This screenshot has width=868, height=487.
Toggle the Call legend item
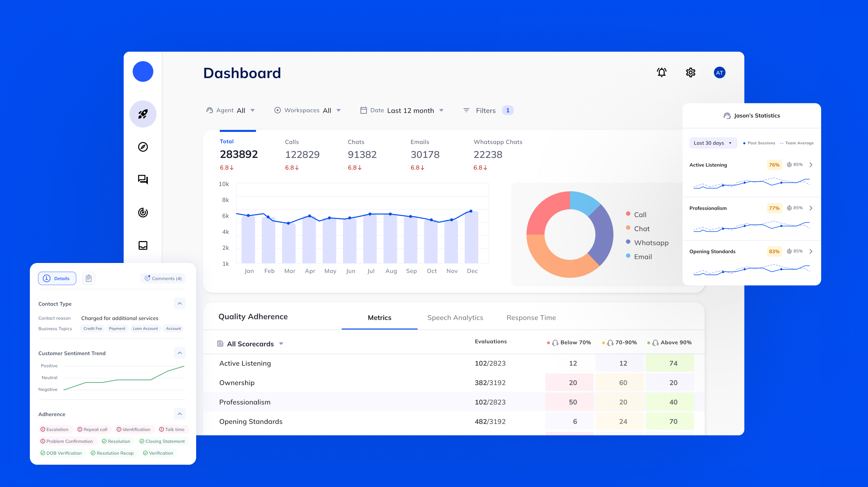(640, 215)
